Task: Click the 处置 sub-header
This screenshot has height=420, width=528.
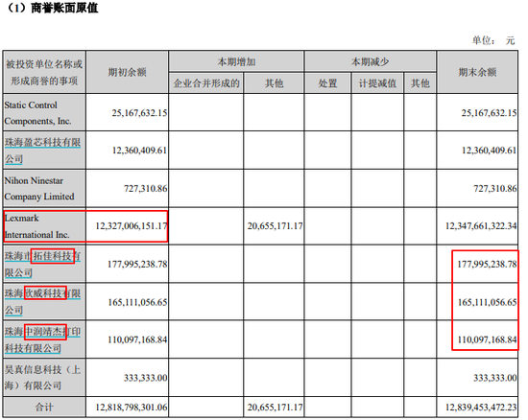Action: click(327, 82)
